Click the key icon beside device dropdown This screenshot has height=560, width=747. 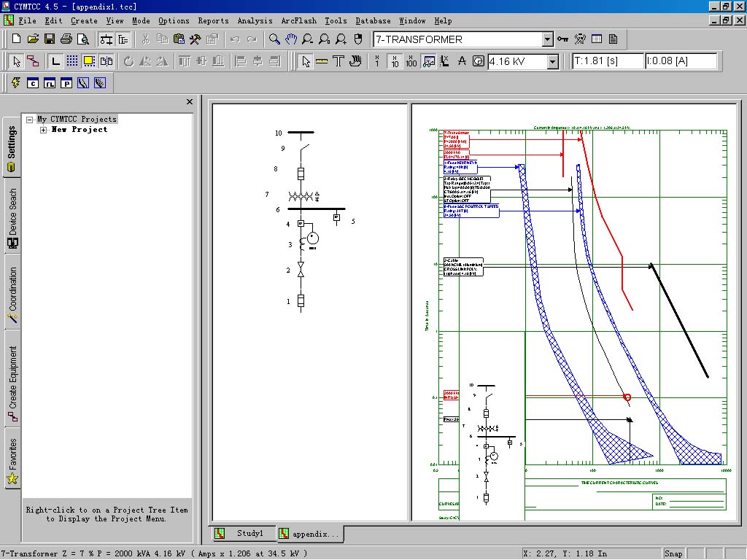click(x=563, y=39)
